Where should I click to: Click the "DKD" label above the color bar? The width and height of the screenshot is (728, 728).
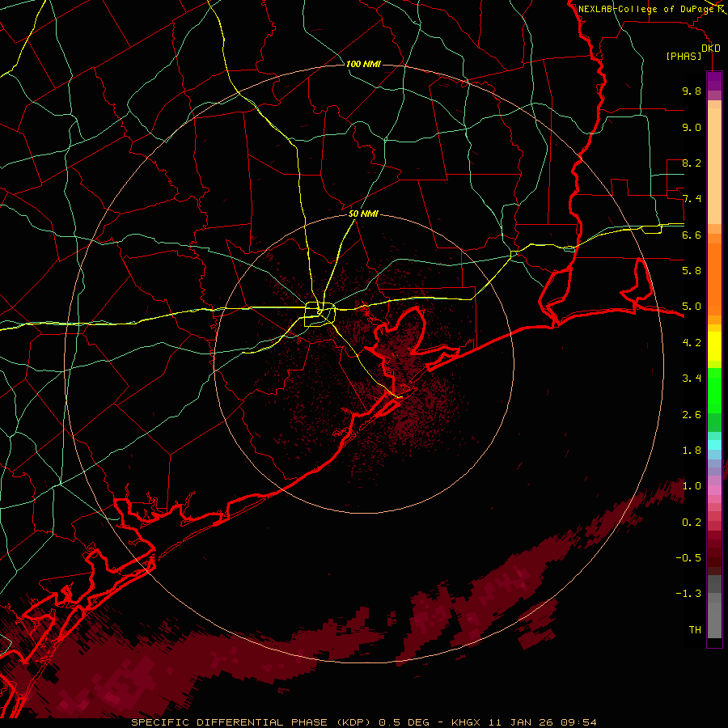(711, 49)
